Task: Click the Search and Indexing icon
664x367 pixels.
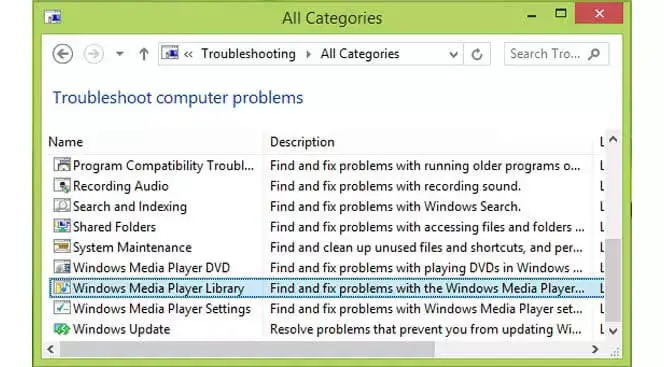Action: 62,206
